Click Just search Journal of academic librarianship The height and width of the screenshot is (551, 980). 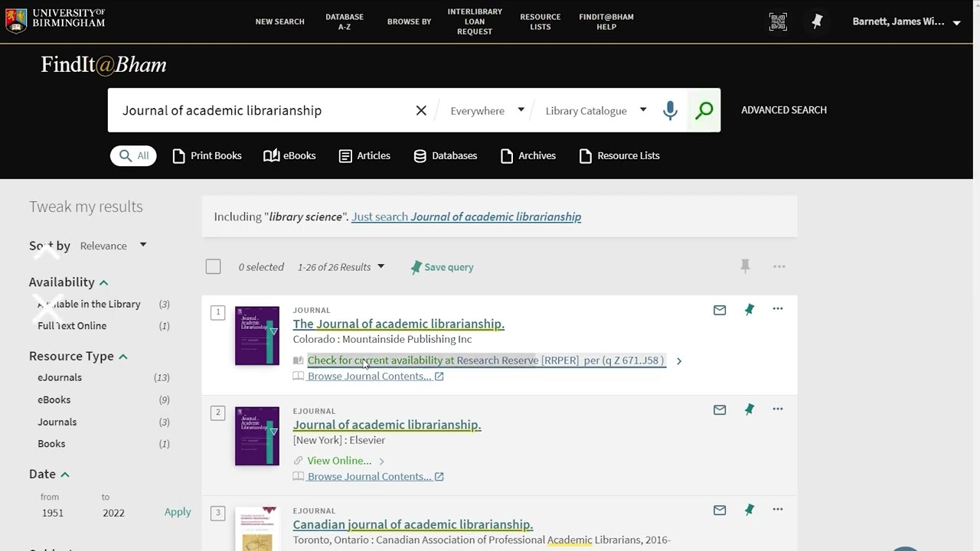[466, 217]
